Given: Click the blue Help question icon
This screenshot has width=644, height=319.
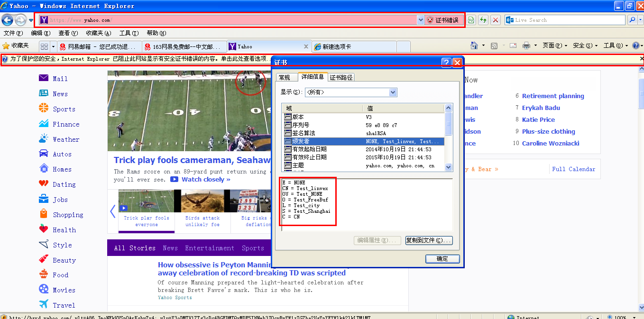Looking at the screenshot, I should [x=636, y=46].
